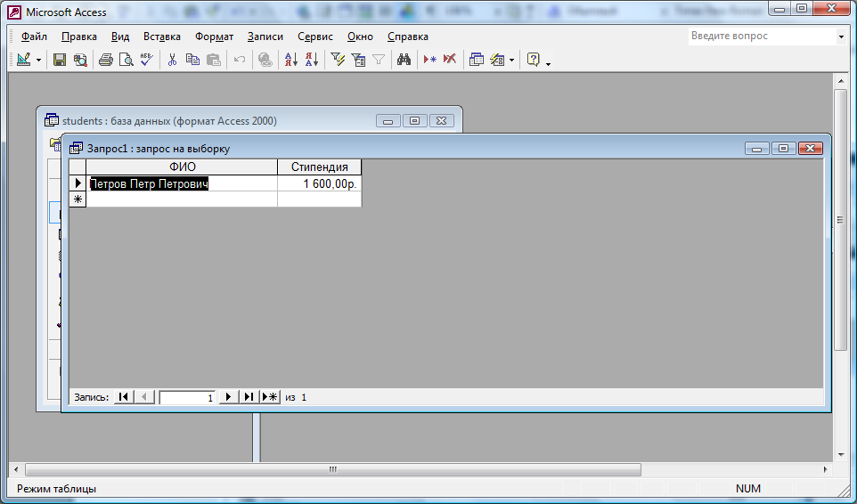Go to previous record navigation button
The image size is (857, 504).
144,397
